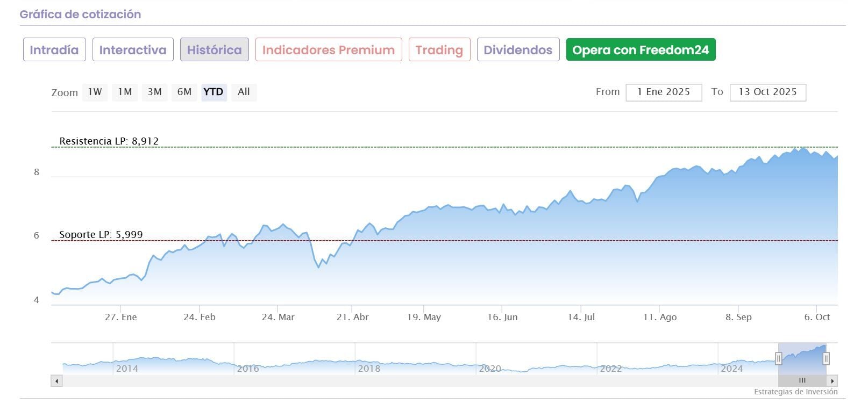The image size is (868, 411).
Task: Choose the YTD zoom option
Action: (214, 92)
